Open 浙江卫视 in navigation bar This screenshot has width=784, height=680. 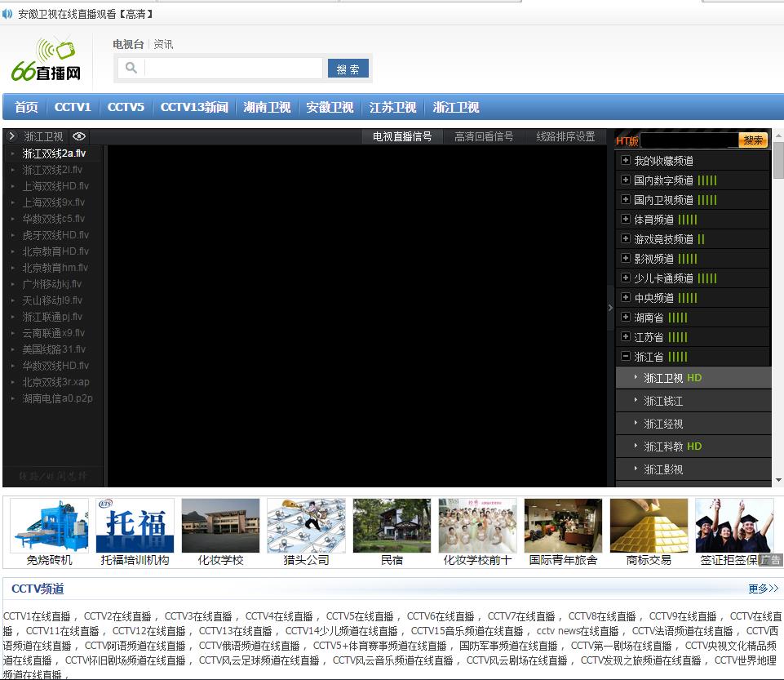point(456,107)
